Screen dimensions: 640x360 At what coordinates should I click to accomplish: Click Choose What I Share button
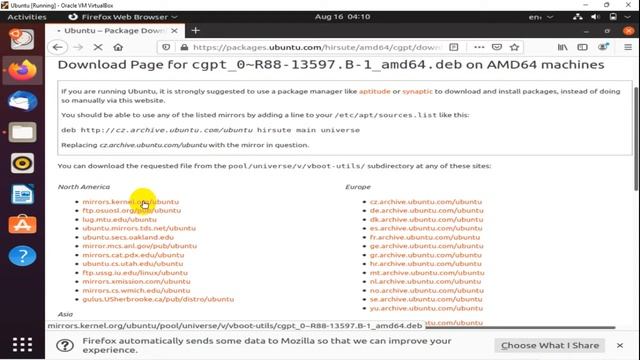[550, 345]
